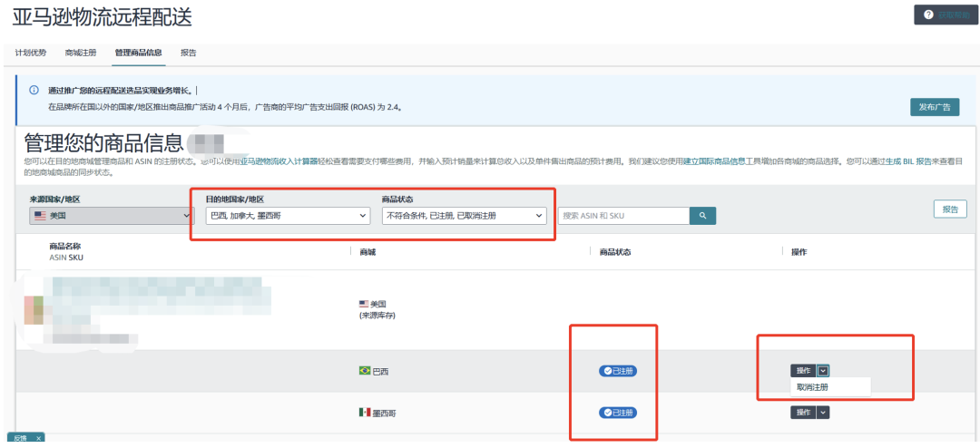Click the 操作 column header
The width and height of the screenshot is (980, 448).
[799, 252]
